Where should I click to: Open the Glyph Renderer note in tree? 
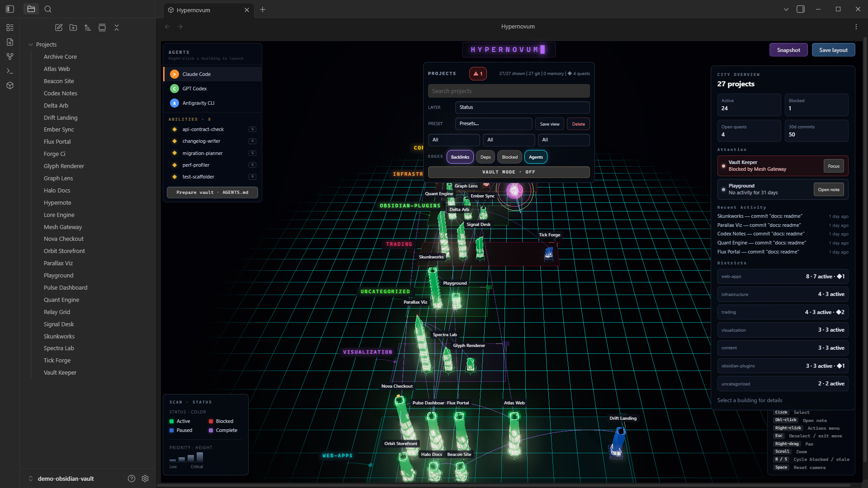click(x=64, y=166)
